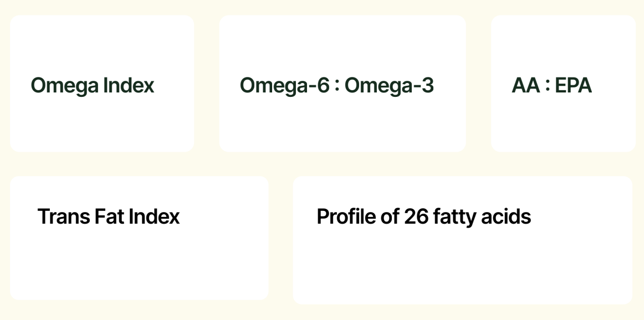Pick the Trans Fat Index tile
The height and width of the screenshot is (320, 644).
tap(139, 238)
